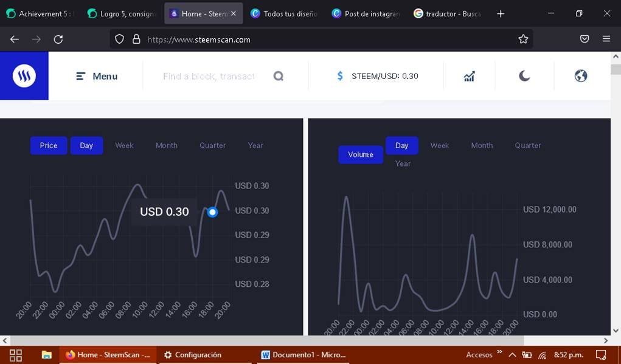Select Day range on Volume chart
The image size is (621, 364).
pos(402,146)
